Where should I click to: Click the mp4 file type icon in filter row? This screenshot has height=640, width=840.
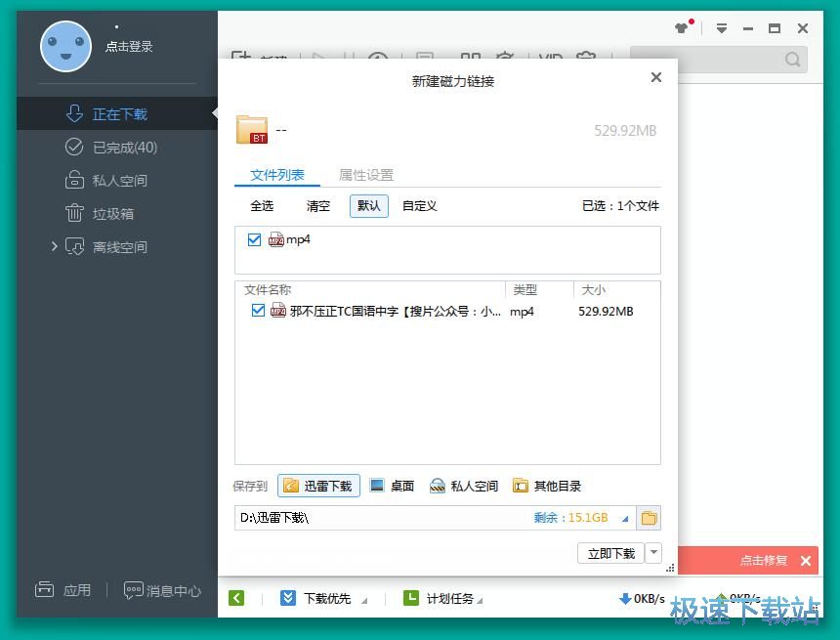(275, 239)
